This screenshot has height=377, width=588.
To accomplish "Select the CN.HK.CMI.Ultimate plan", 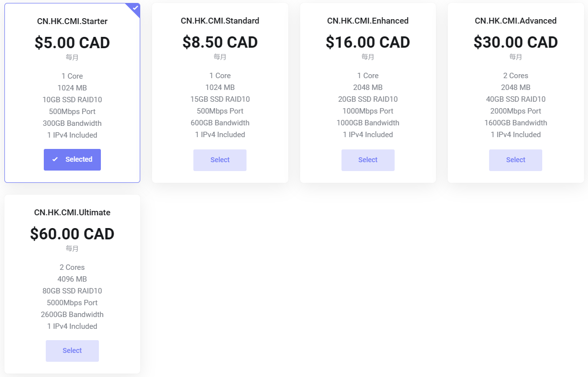I will click(72, 351).
